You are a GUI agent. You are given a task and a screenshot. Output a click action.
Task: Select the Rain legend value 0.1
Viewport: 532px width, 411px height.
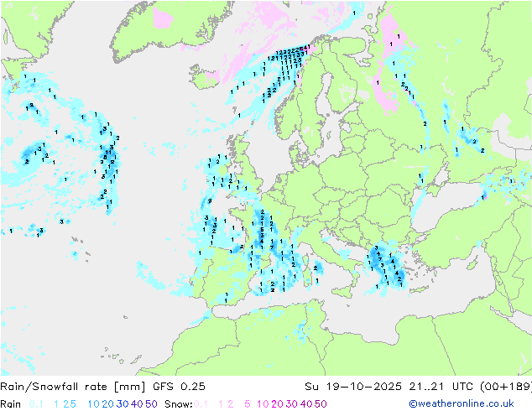(x=36, y=404)
